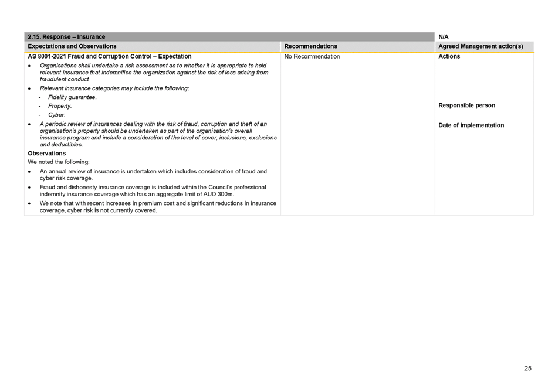Click bullet starting 'Fraud and dishonesty insurance coverage'
Image resolution: width=555 pixels, height=392 pixels.
153,190
